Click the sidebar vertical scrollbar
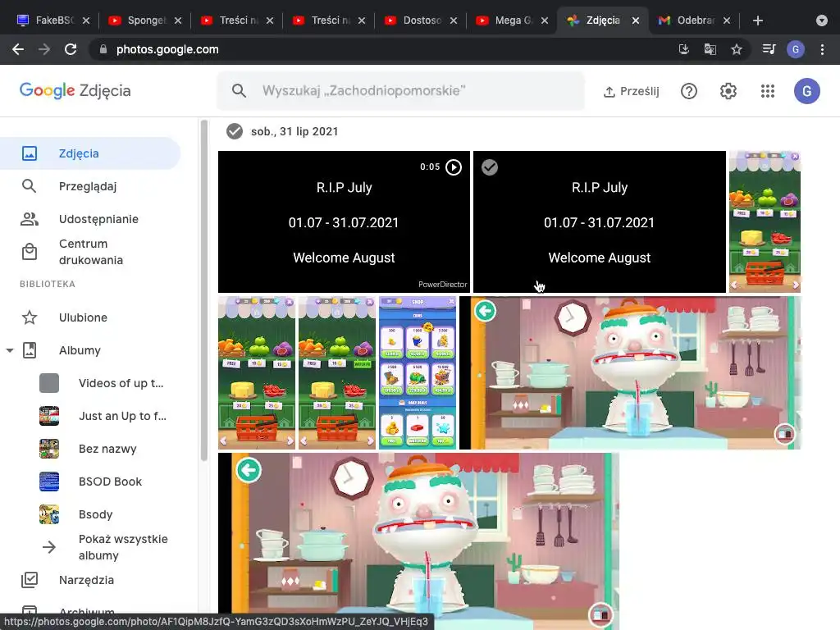 coord(203,290)
